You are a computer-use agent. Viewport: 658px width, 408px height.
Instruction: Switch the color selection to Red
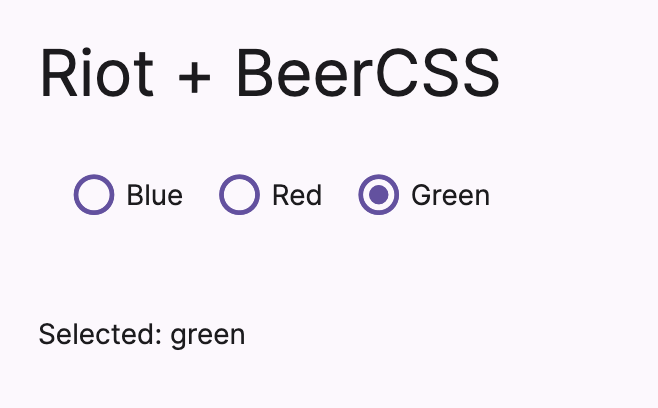coord(240,195)
